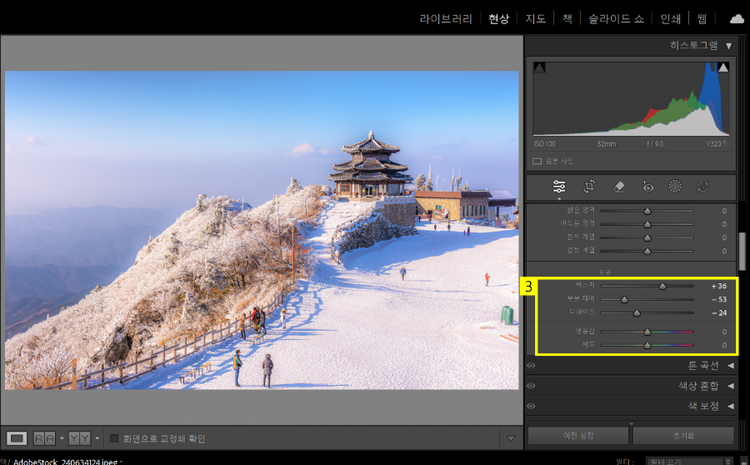
Task: Enable the 원본 사진 original photo checkbox
Action: (537, 161)
